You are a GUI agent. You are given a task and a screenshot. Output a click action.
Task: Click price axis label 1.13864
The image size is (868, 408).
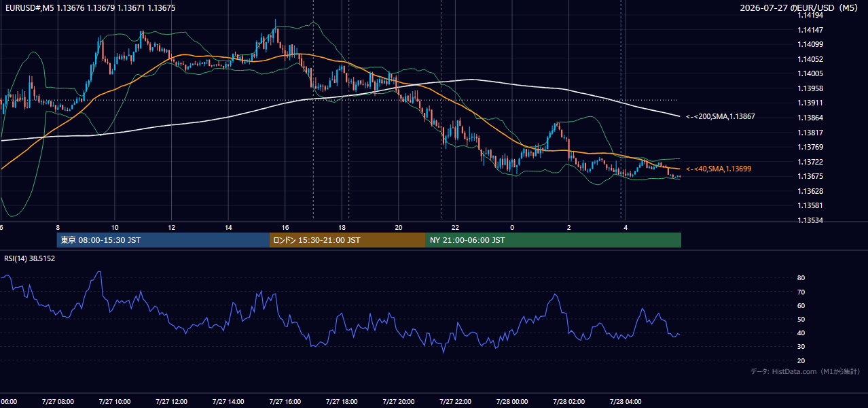(x=810, y=118)
